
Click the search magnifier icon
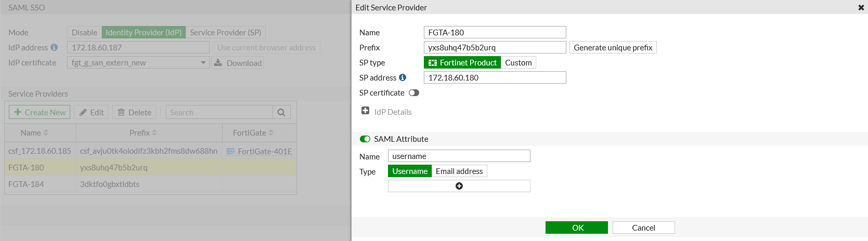point(281,112)
